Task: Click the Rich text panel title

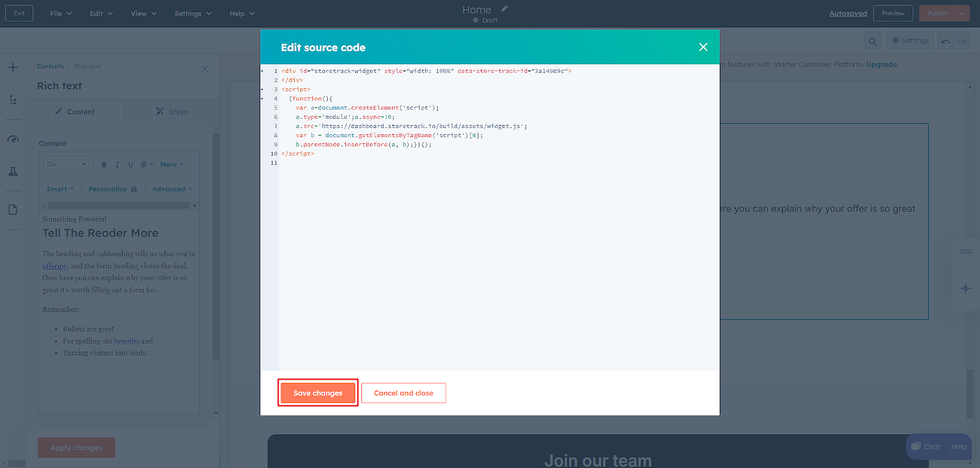Action: click(59, 86)
